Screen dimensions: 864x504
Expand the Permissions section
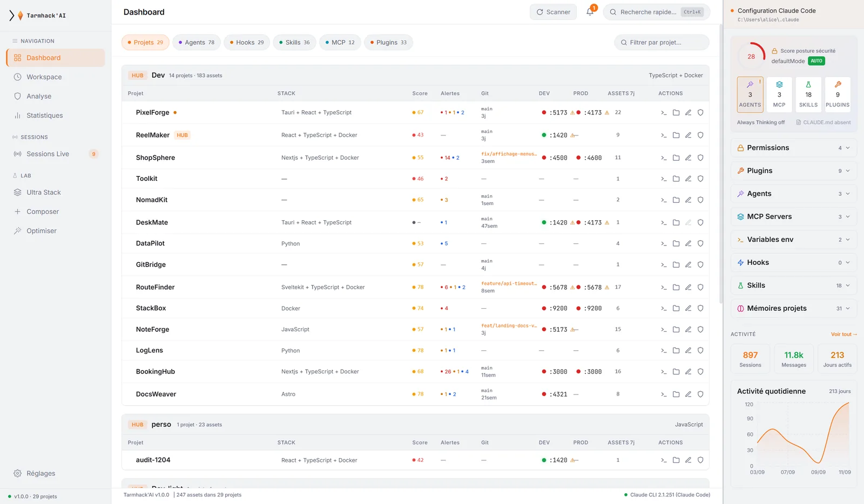(794, 148)
